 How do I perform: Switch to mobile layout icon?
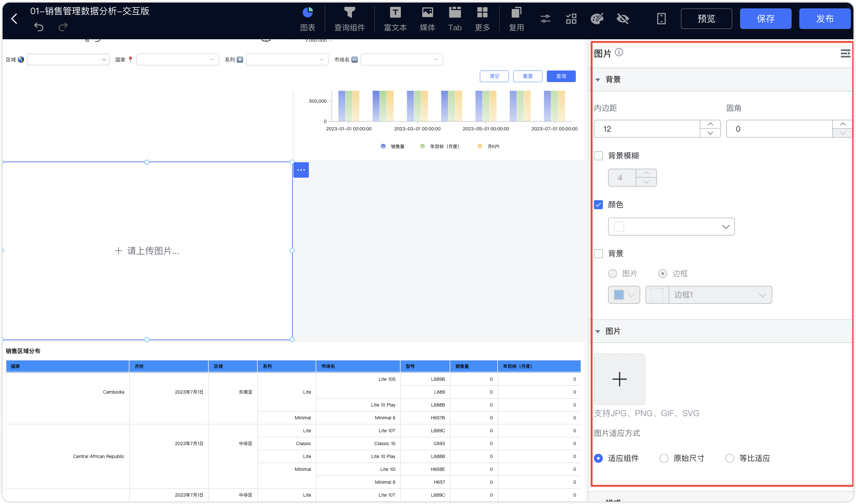(x=661, y=19)
